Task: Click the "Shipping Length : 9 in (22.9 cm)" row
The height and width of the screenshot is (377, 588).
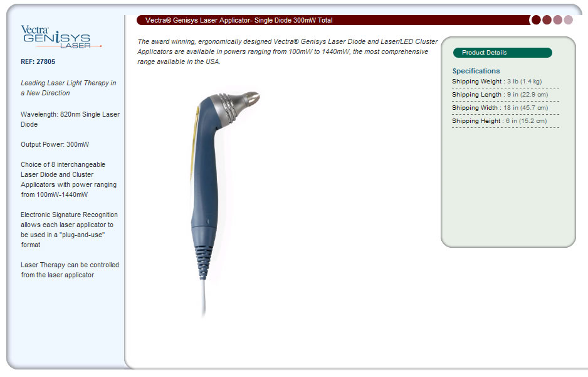Action: pos(505,95)
